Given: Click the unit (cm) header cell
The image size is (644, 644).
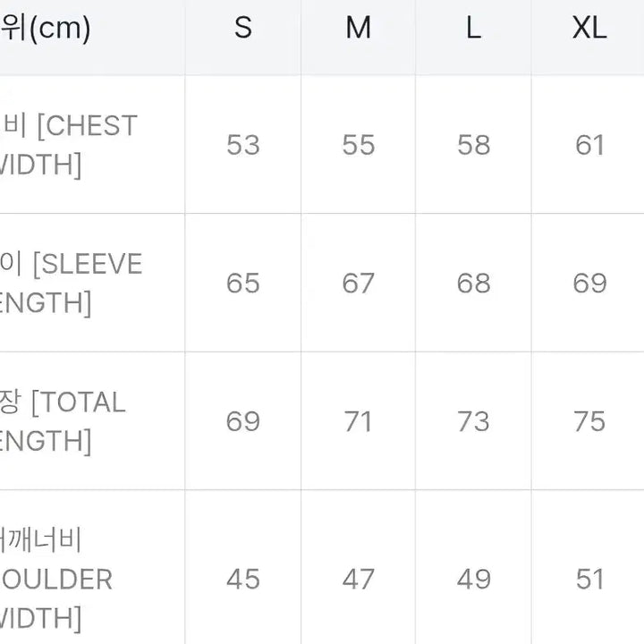Looking at the screenshot, I should [x=47, y=29].
